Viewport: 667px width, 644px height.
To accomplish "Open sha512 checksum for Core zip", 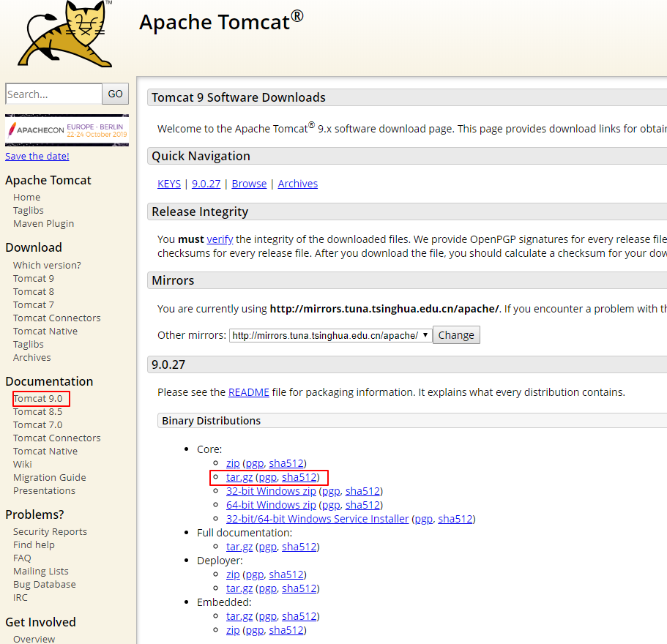I will pos(286,463).
